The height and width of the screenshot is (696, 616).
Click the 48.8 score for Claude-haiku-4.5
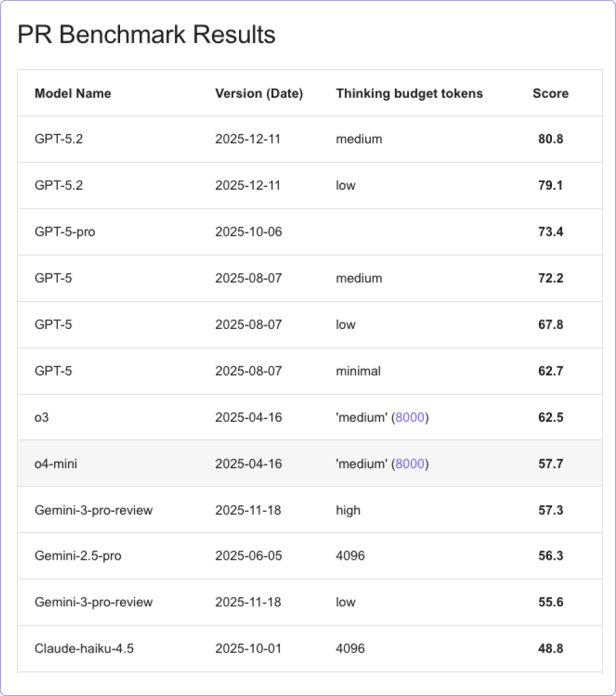[551, 649]
